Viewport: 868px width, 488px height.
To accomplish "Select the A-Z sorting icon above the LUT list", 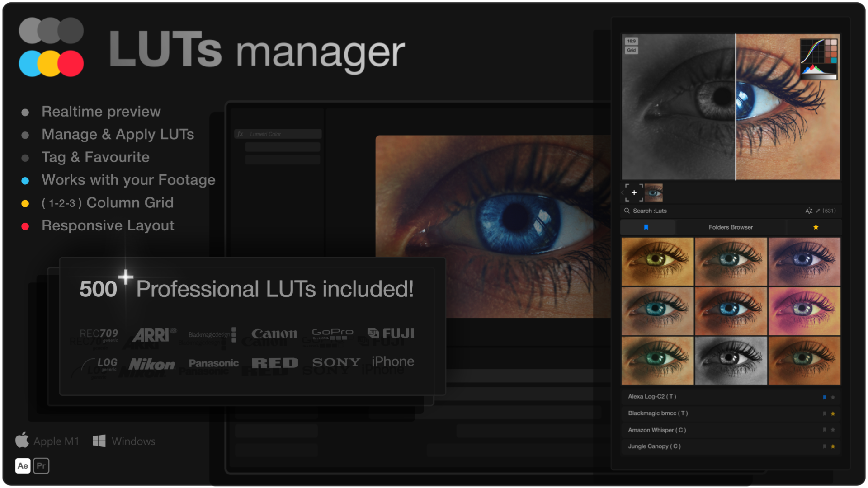I will point(809,211).
